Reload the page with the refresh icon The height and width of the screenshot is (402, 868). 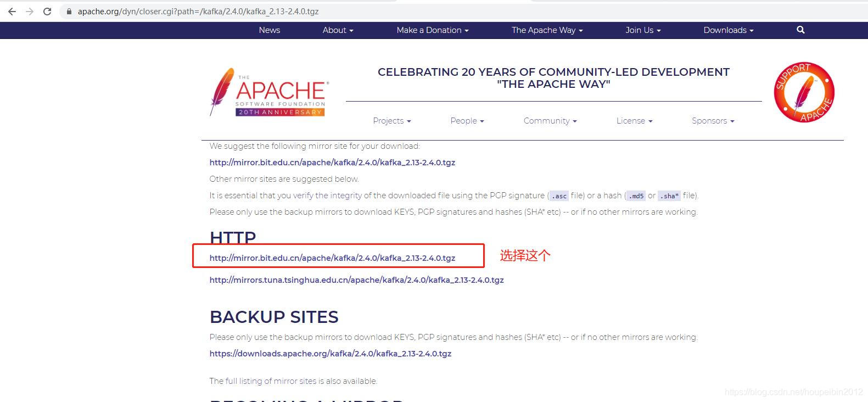[47, 12]
